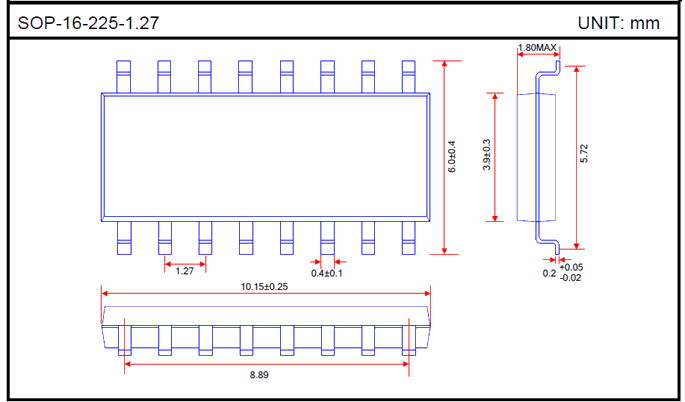Select the 0.2 lead thickness dimension
This screenshot has width=685, height=402.
[x=549, y=272]
